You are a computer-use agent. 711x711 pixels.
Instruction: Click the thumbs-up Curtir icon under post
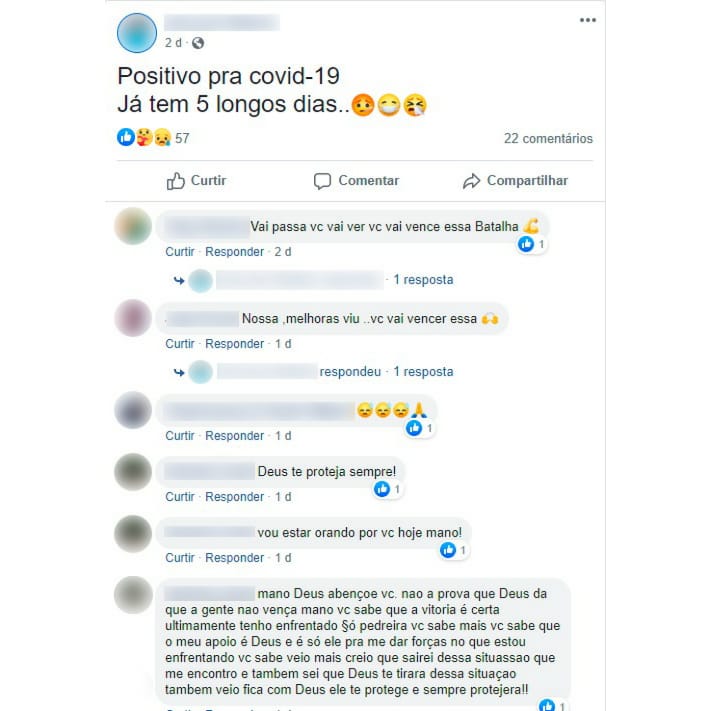pyautogui.click(x=175, y=181)
